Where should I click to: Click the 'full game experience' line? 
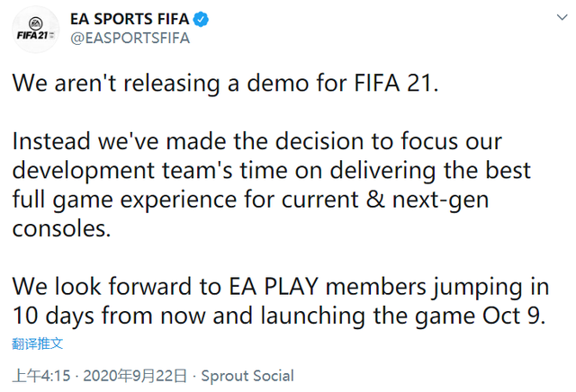tap(250, 200)
